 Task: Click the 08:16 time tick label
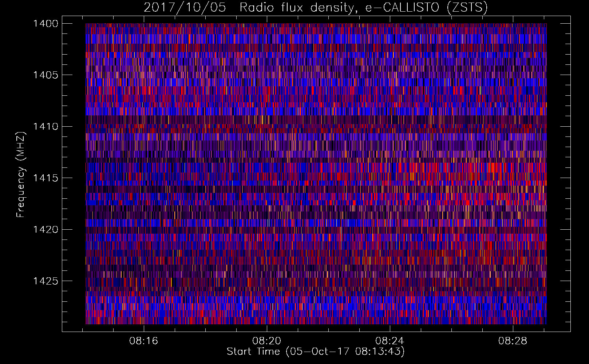(x=144, y=341)
